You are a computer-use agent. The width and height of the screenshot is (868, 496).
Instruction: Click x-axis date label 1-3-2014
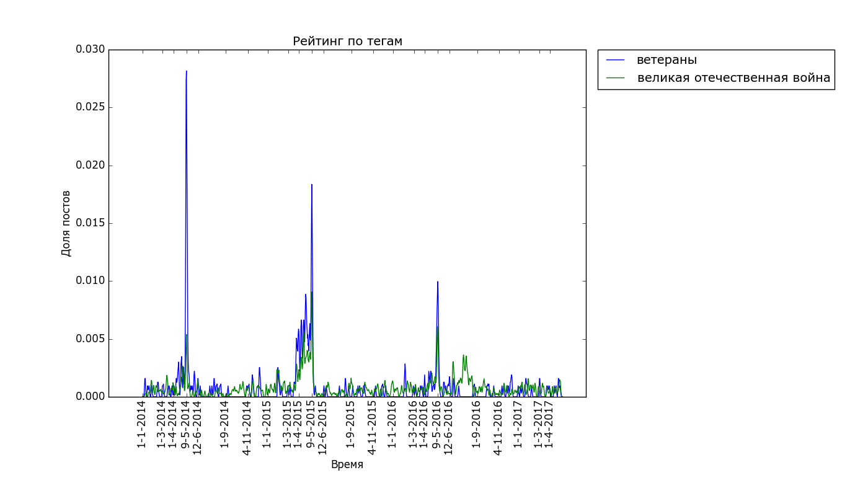coord(162,425)
